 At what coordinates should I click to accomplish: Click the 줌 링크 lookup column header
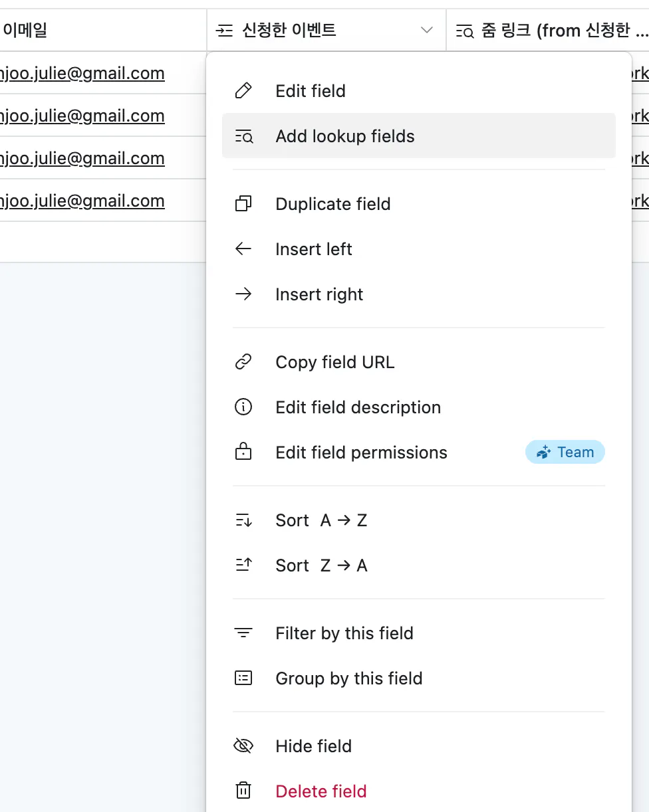point(552,30)
